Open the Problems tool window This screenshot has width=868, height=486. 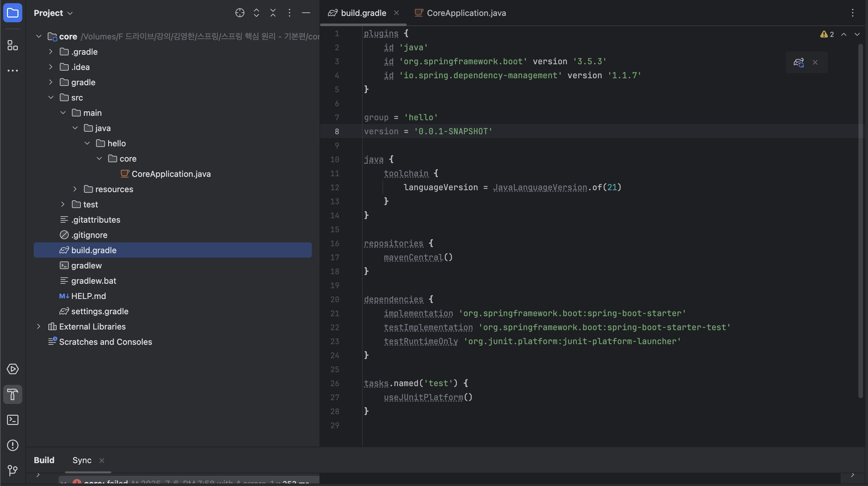(12, 445)
